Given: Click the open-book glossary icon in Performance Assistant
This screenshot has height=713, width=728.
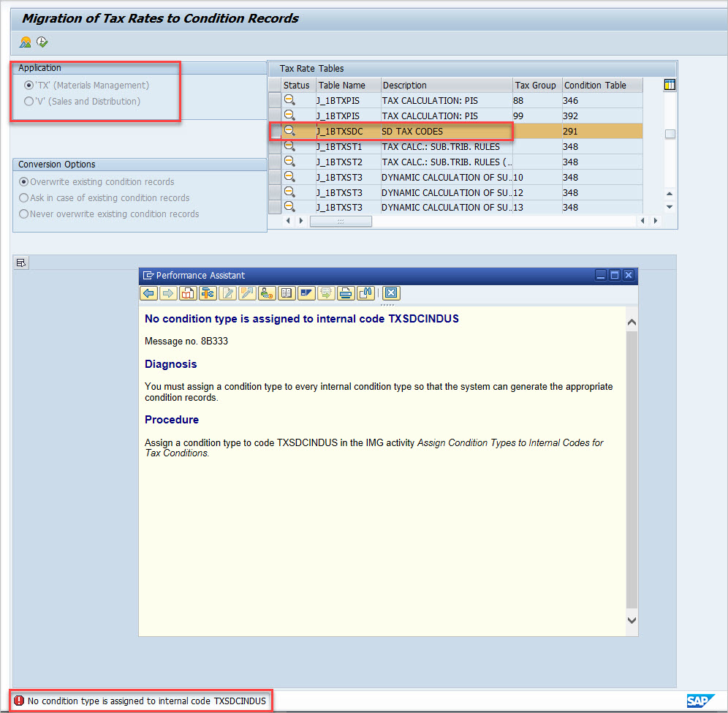Looking at the screenshot, I should click(x=287, y=293).
